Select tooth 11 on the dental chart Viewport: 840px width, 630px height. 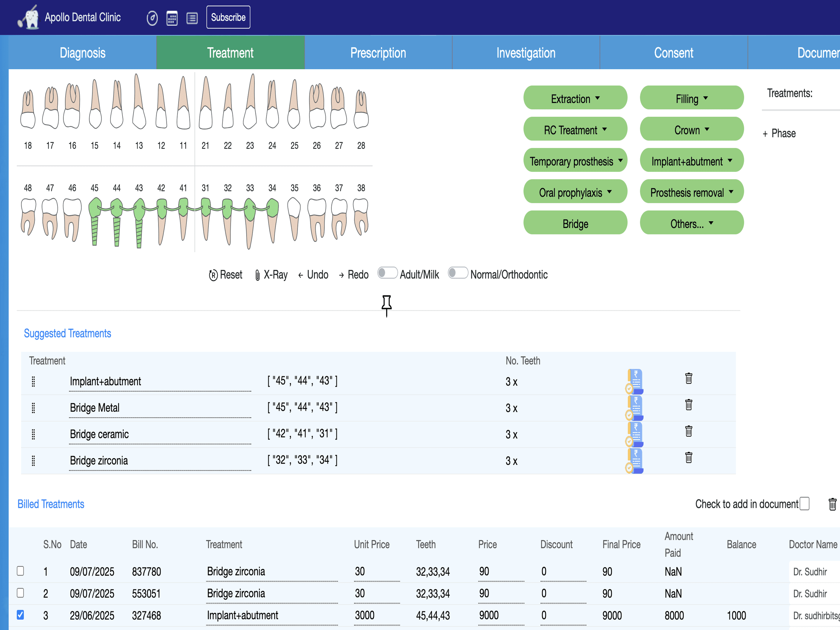click(x=183, y=103)
